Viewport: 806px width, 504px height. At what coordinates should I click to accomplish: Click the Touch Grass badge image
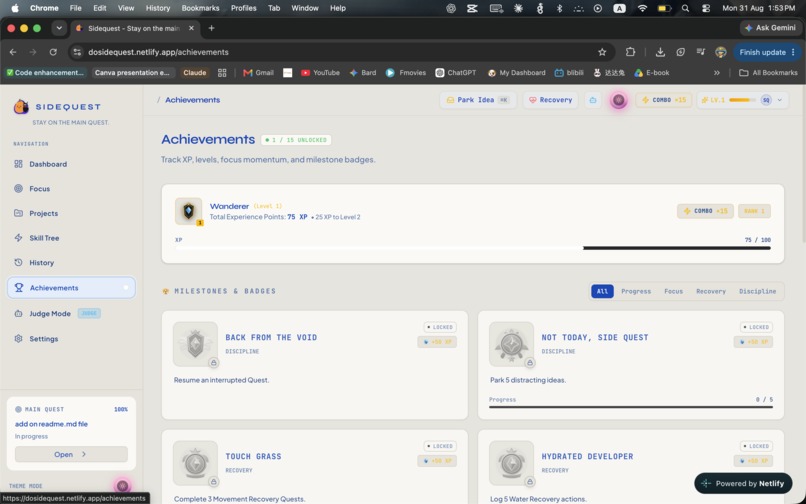click(x=195, y=463)
